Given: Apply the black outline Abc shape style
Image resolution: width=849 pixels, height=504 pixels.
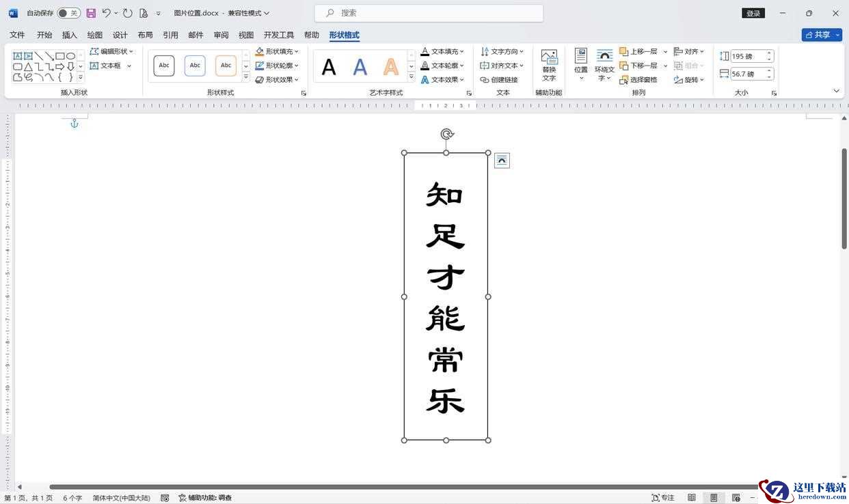Looking at the screenshot, I should 164,66.
